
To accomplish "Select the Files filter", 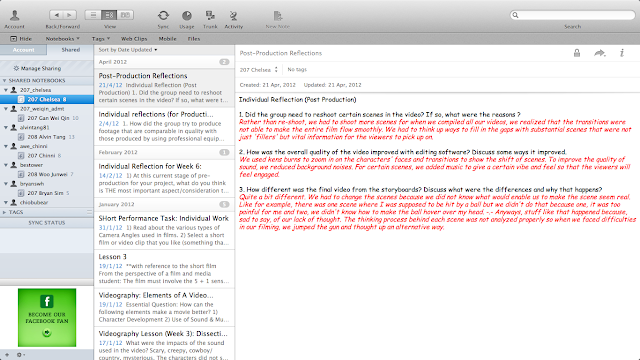I will click(194, 39).
